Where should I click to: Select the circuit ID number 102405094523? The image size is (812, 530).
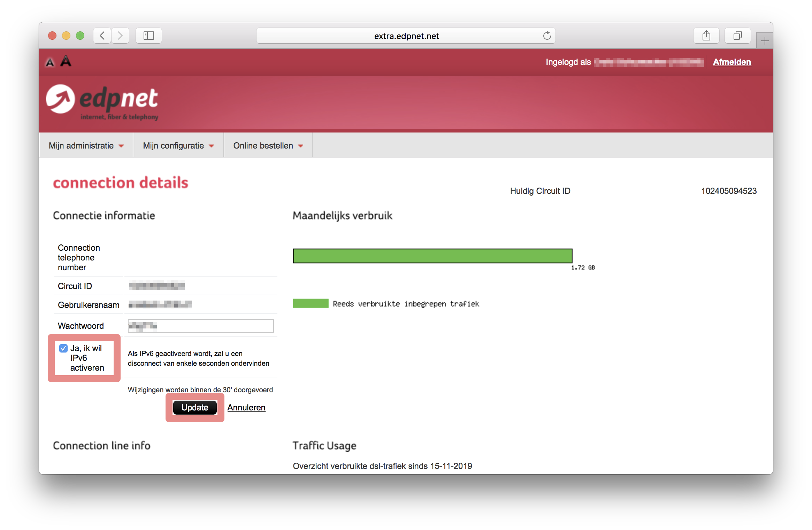tap(729, 191)
